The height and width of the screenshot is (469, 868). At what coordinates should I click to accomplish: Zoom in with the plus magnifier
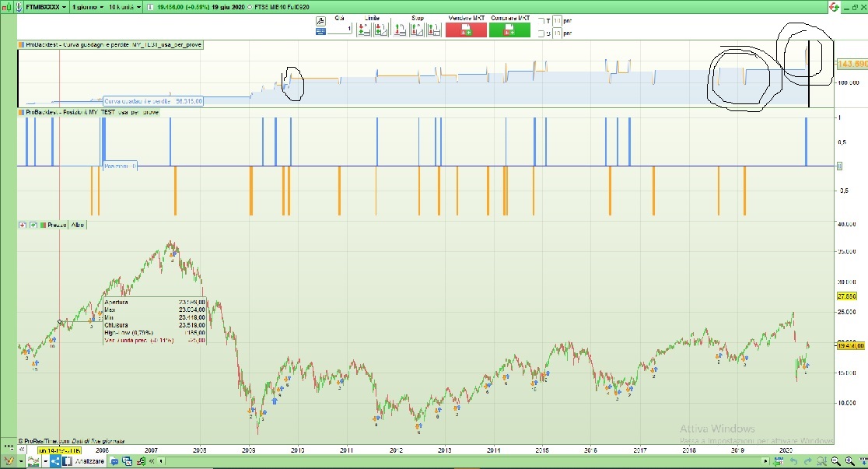pyautogui.click(x=850, y=461)
